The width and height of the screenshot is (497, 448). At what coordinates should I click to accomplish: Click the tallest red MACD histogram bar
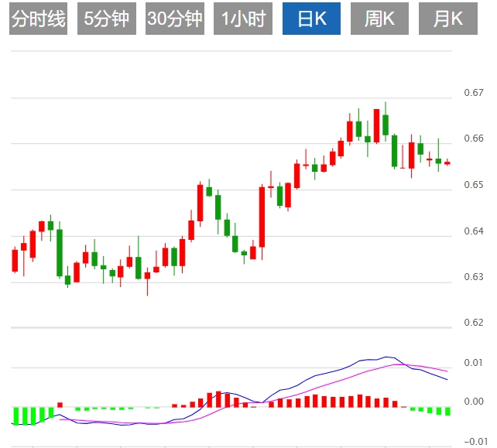[218, 399]
